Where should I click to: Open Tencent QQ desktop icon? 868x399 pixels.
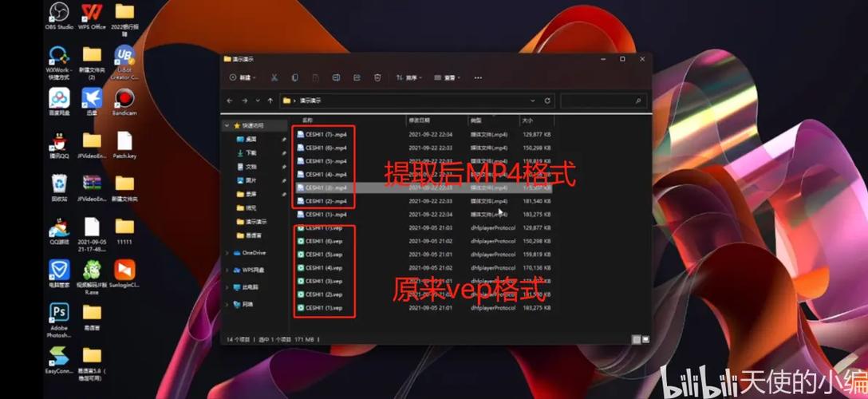tap(59, 145)
